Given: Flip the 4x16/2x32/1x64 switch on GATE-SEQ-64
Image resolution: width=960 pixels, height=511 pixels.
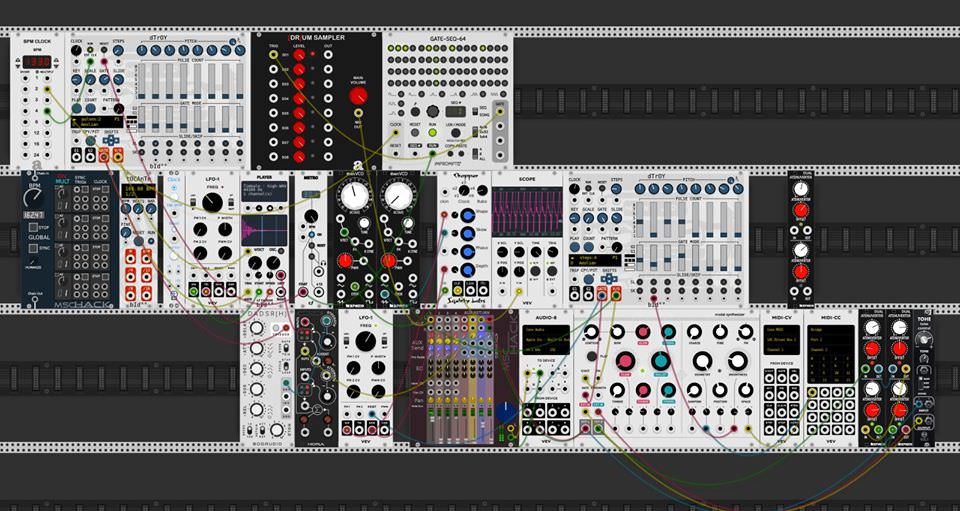Looking at the screenshot, I should [474, 132].
